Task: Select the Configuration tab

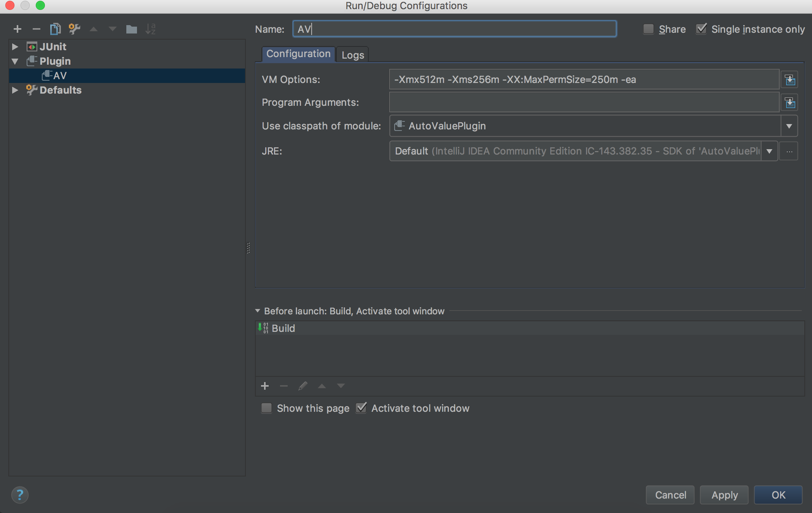Action: tap(298, 54)
